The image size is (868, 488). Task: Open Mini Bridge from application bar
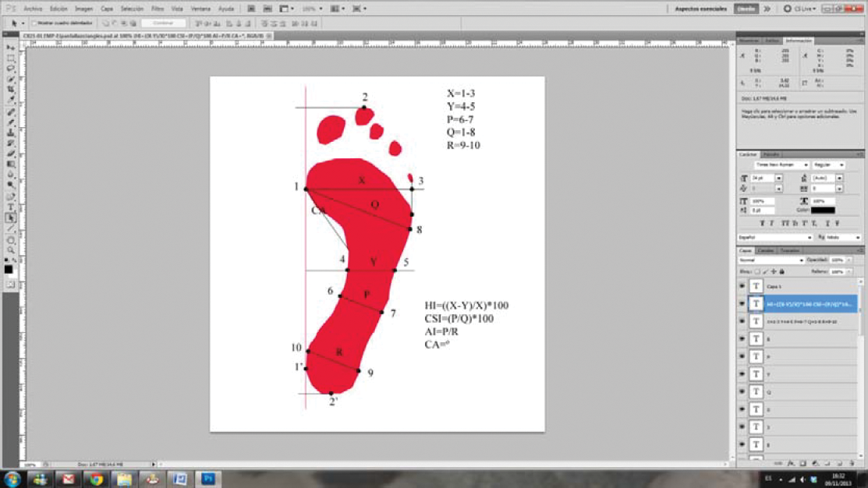pyautogui.click(x=267, y=9)
